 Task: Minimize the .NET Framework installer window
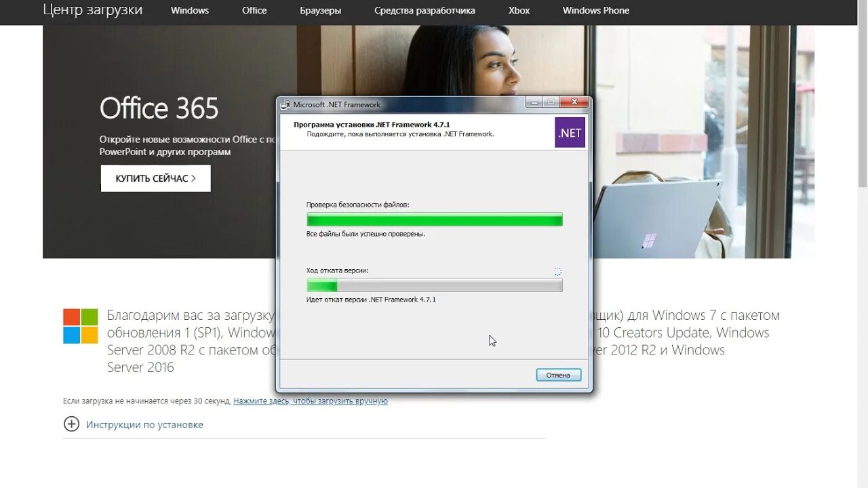534,102
